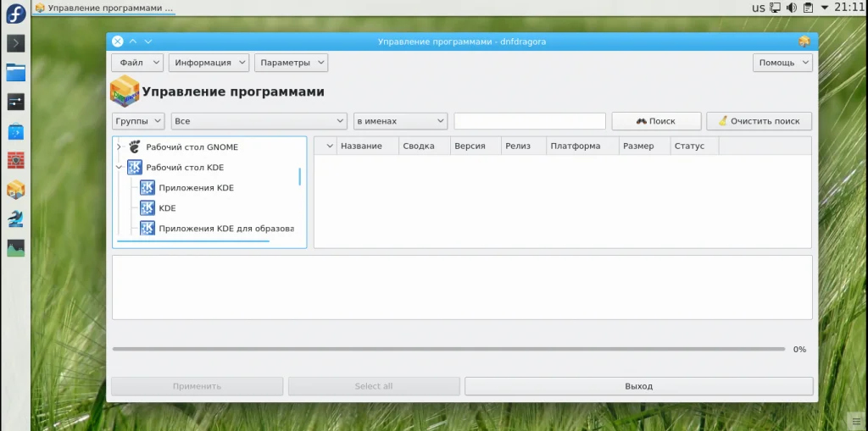Open the Fedora start menu logo
The image size is (868, 431).
point(15,14)
